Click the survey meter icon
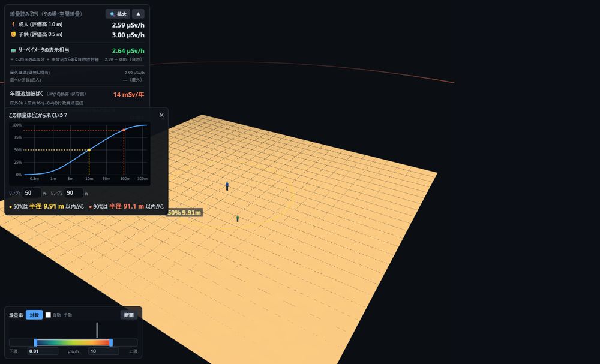 13,50
